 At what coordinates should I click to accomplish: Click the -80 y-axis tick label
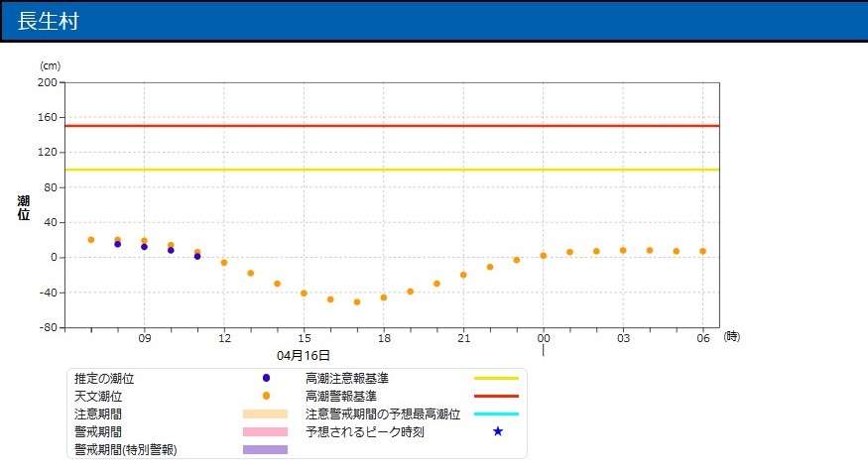48,327
